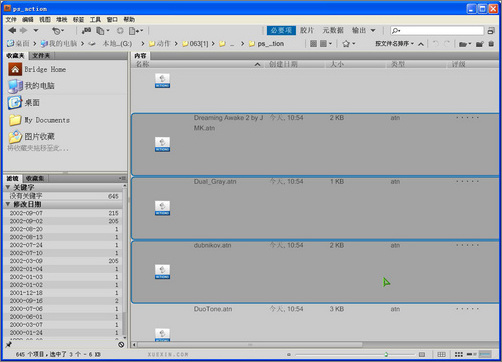
Task: Open My Documents folder in favorites
Action: coord(15,120)
